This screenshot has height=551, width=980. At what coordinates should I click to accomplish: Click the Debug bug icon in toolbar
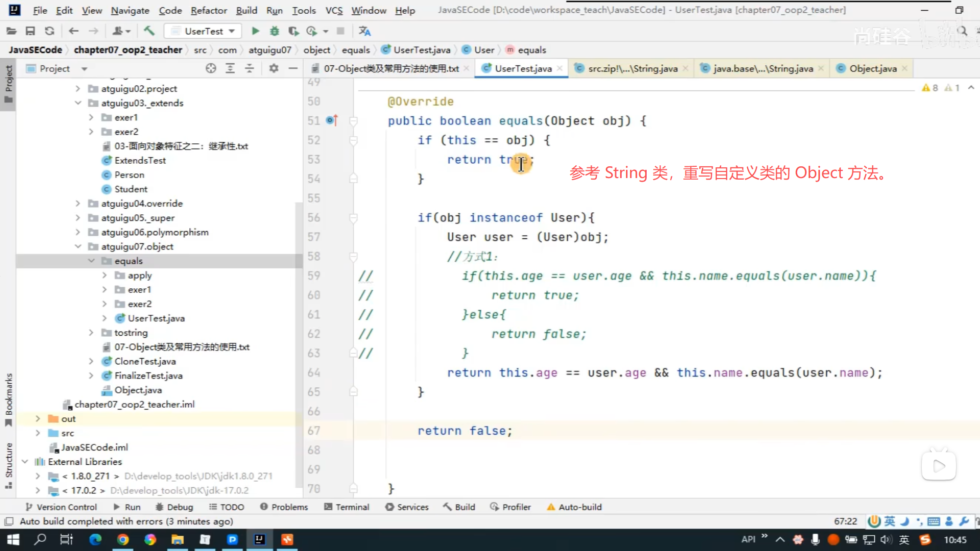pos(275,31)
